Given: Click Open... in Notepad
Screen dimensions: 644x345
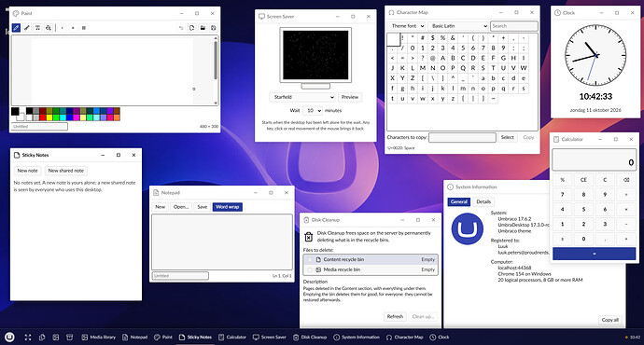Looking at the screenshot, I should pyautogui.click(x=181, y=207).
